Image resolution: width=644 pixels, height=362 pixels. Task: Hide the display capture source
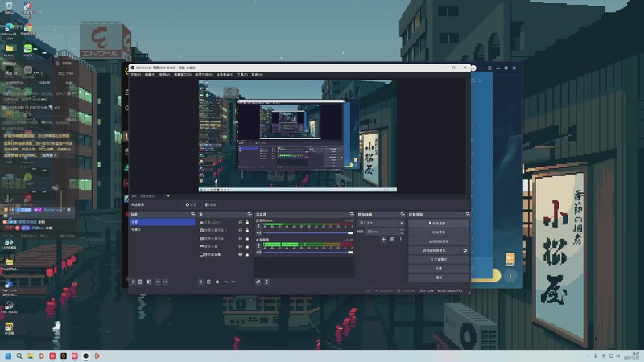point(240,254)
